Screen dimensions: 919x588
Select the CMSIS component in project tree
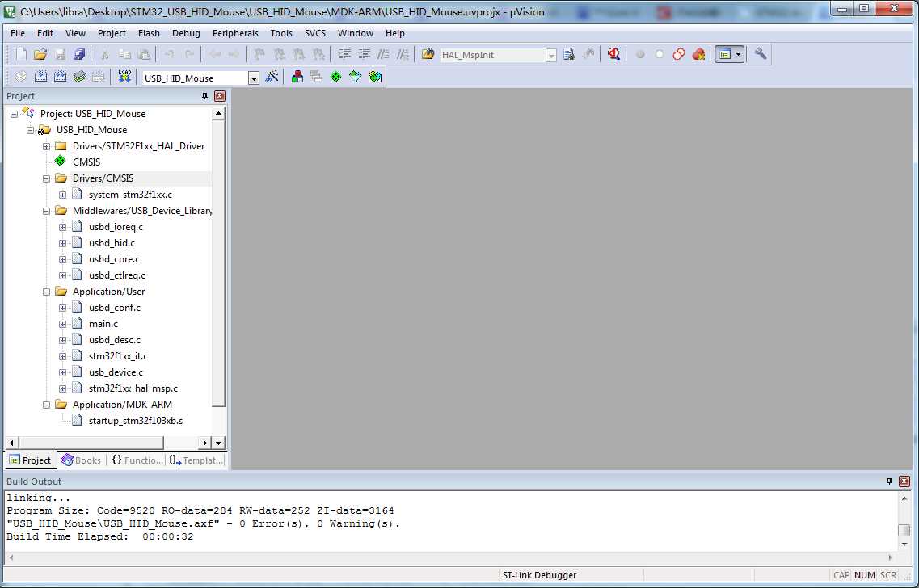point(86,162)
